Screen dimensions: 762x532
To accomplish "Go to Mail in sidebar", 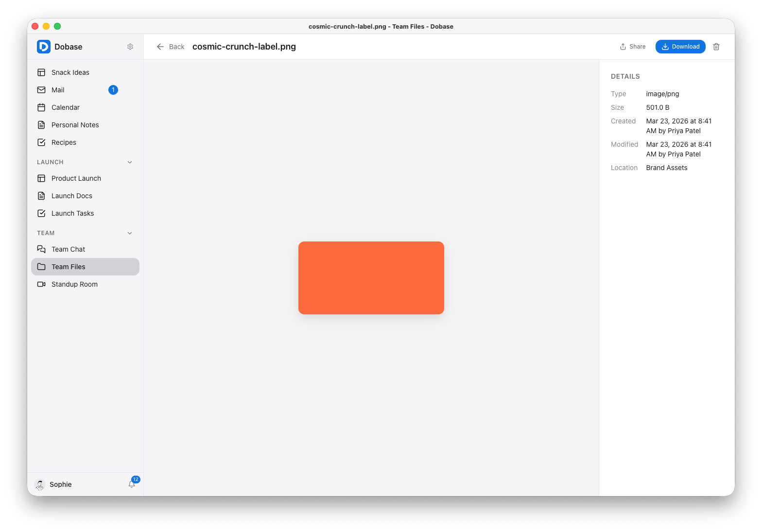I will point(85,90).
